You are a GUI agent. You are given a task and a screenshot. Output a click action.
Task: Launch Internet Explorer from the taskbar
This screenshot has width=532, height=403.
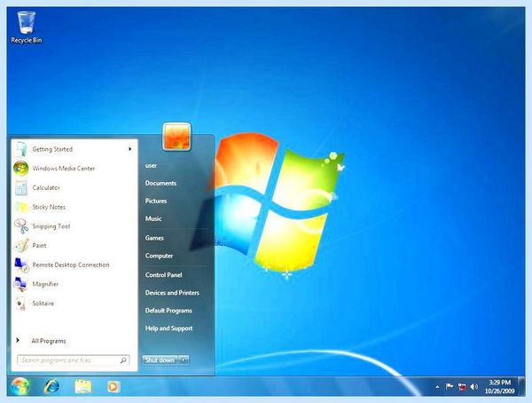pyautogui.click(x=52, y=386)
